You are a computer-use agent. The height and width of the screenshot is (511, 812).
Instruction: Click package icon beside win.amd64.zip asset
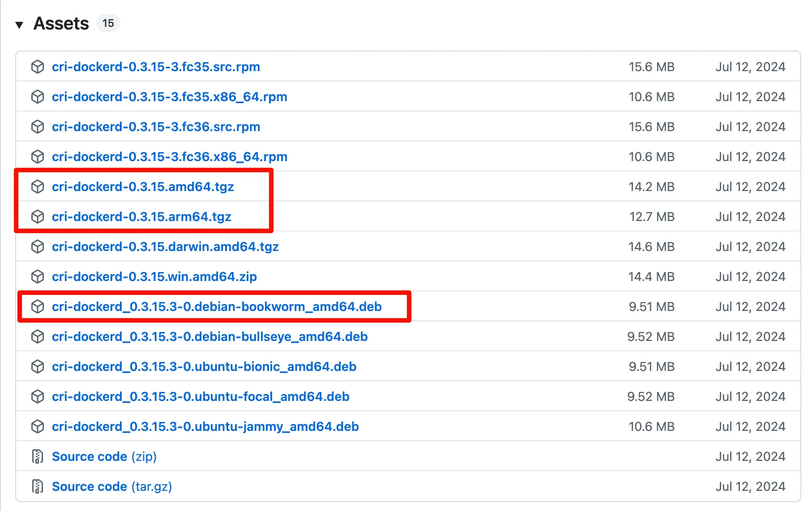(38, 277)
